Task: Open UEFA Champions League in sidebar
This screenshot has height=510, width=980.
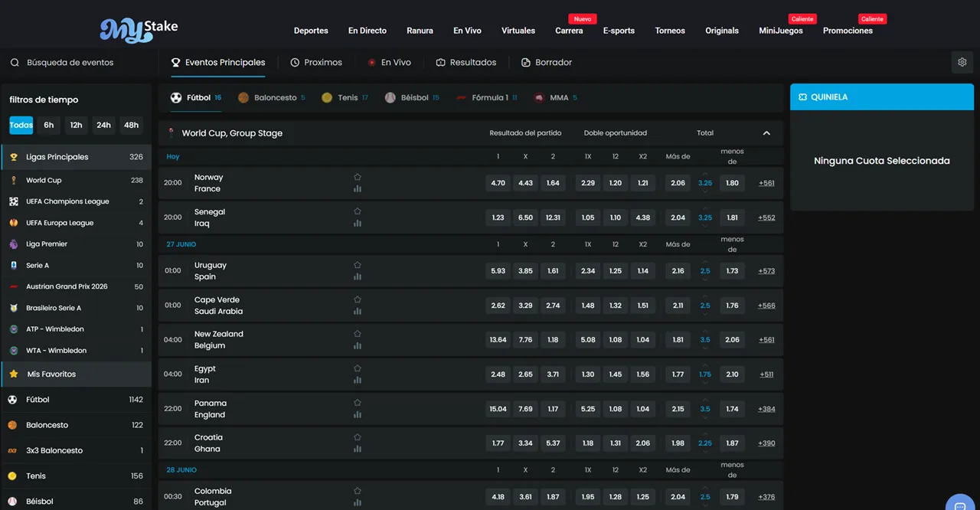Action: click(x=76, y=201)
